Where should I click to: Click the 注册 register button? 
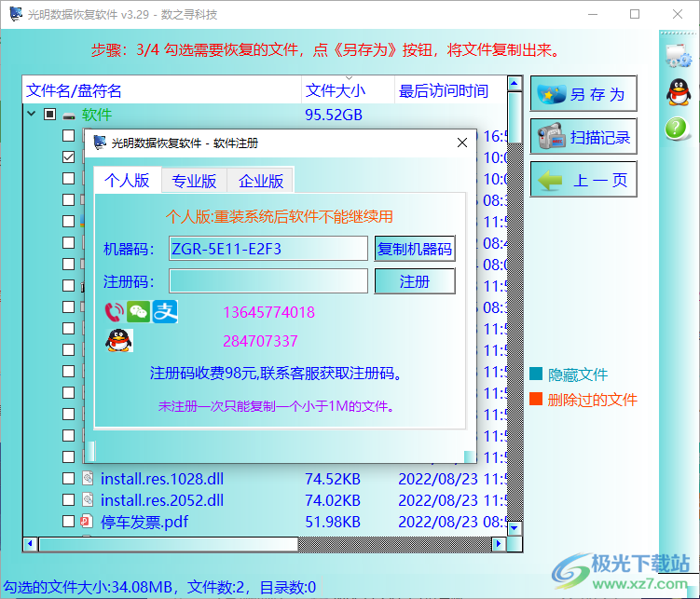click(415, 281)
